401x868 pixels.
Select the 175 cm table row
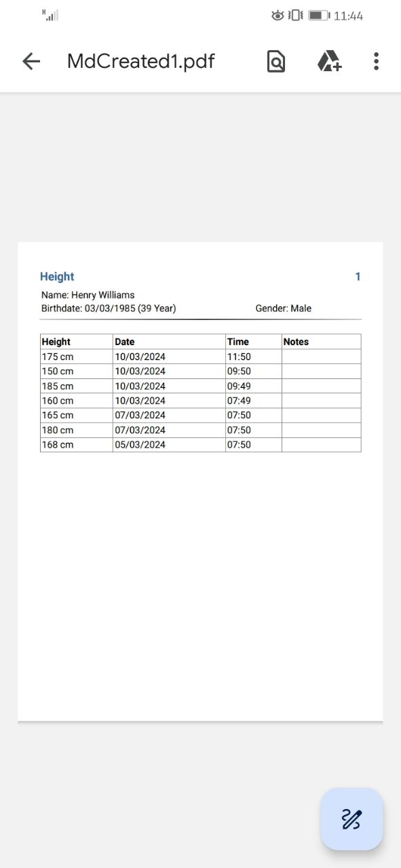[201, 357]
